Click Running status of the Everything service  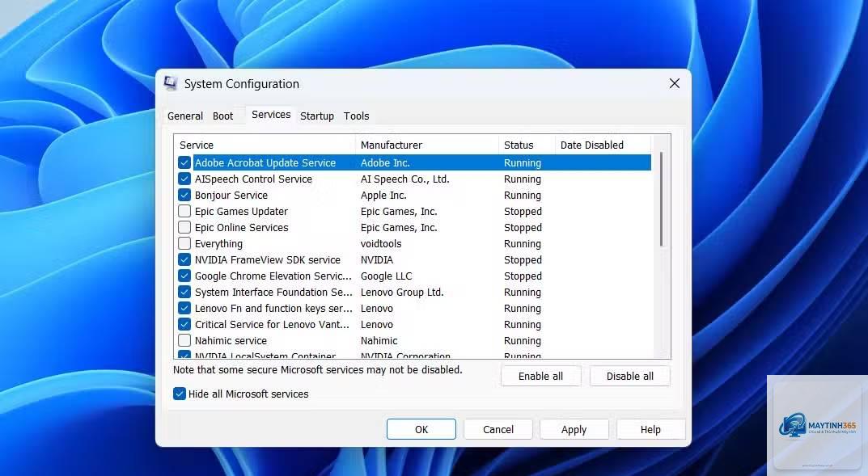(x=522, y=243)
